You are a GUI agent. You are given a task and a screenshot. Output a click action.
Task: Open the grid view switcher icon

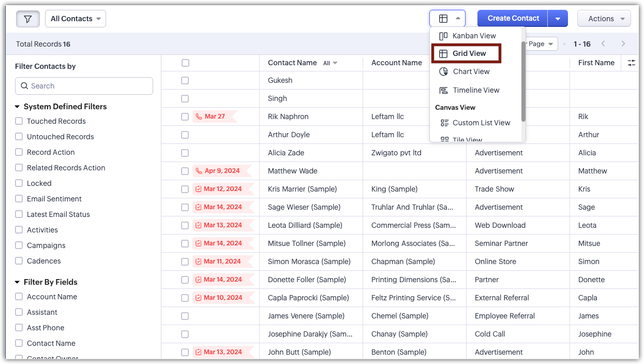[x=447, y=19]
